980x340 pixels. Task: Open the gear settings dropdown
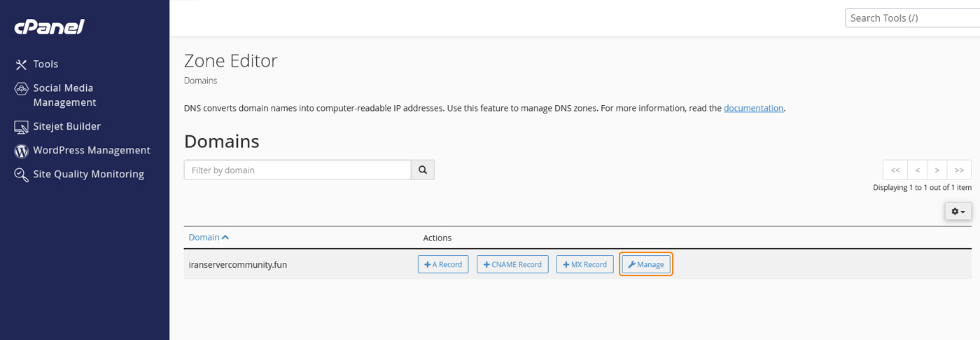pyautogui.click(x=958, y=211)
